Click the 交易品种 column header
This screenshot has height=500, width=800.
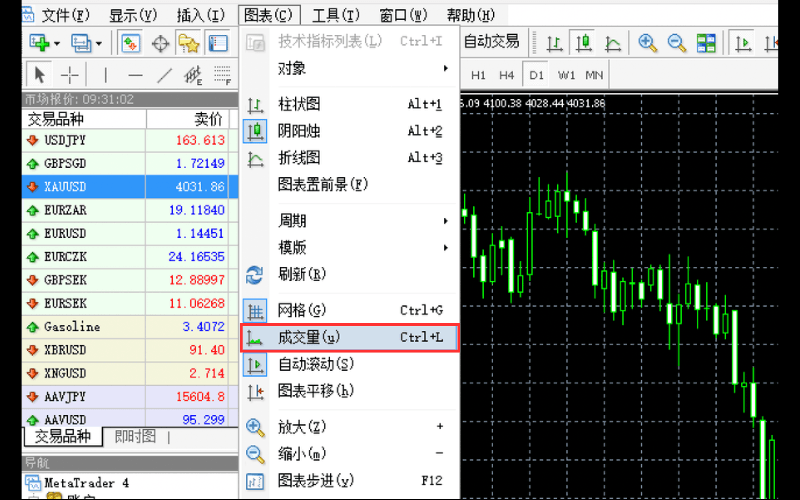coord(84,119)
